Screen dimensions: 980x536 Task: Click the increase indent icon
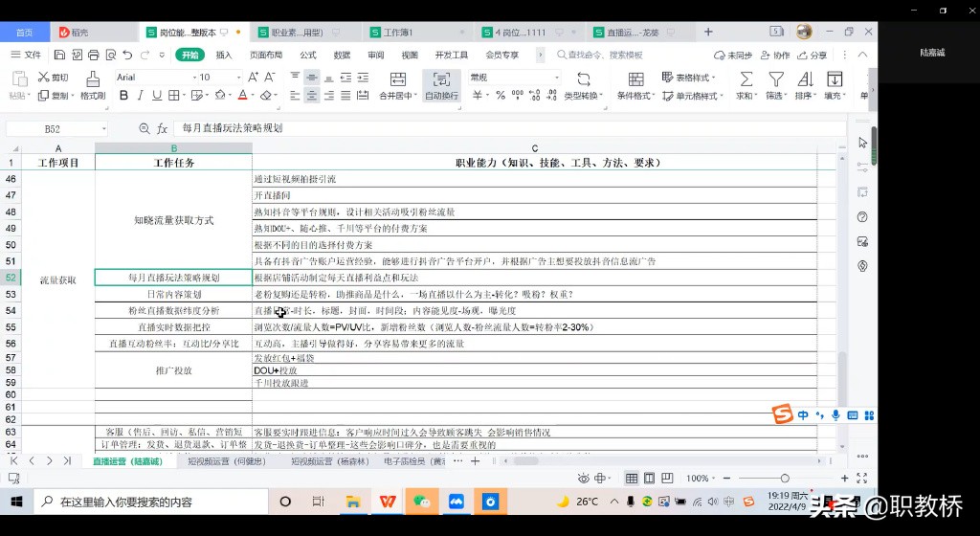pos(363,77)
